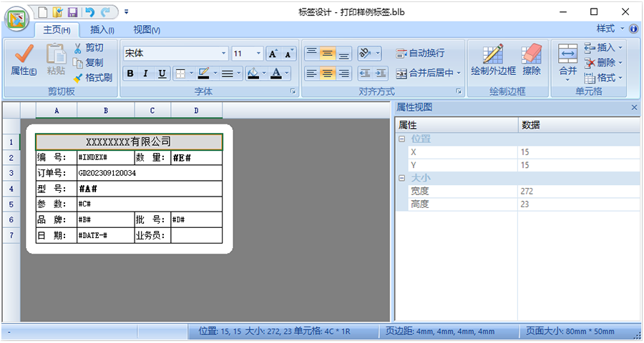The height and width of the screenshot is (343, 644).
Task: Click the increase font size icon
Action: pyautogui.click(x=273, y=54)
